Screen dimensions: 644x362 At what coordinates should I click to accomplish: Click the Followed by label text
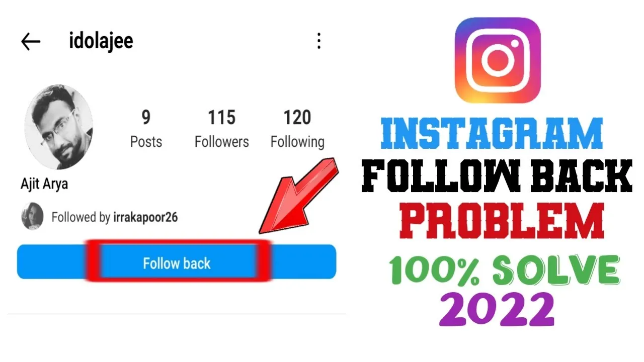(81, 217)
